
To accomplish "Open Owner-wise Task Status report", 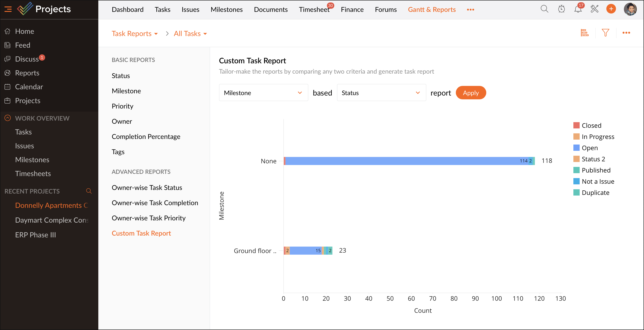I will pos(147,187).
